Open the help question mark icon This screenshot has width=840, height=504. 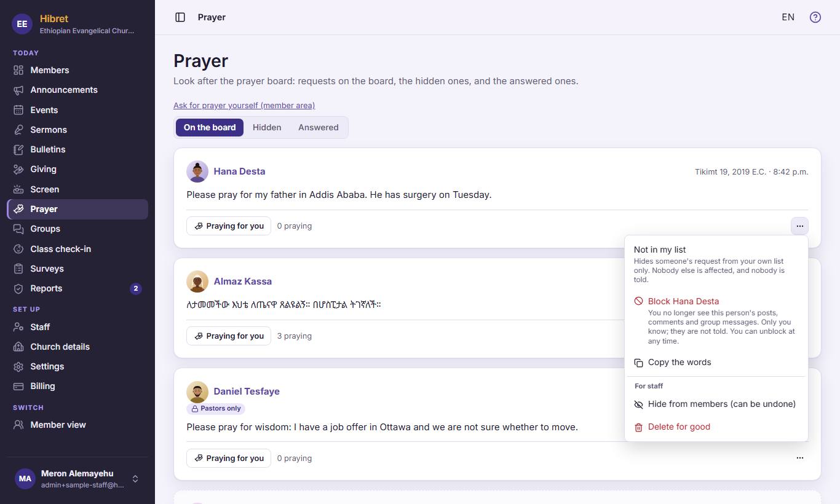pos(815,17)
